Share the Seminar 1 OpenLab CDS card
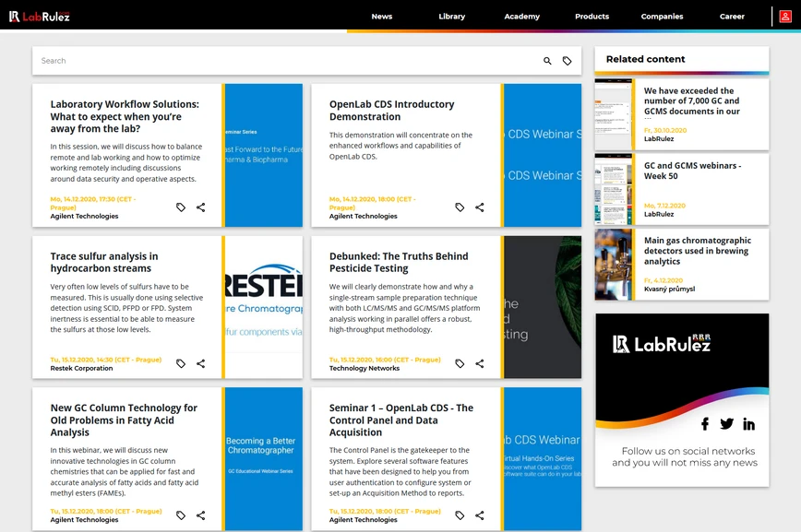Screen dimensions: 801x532 pyautogui.click(x=480, y=515)
